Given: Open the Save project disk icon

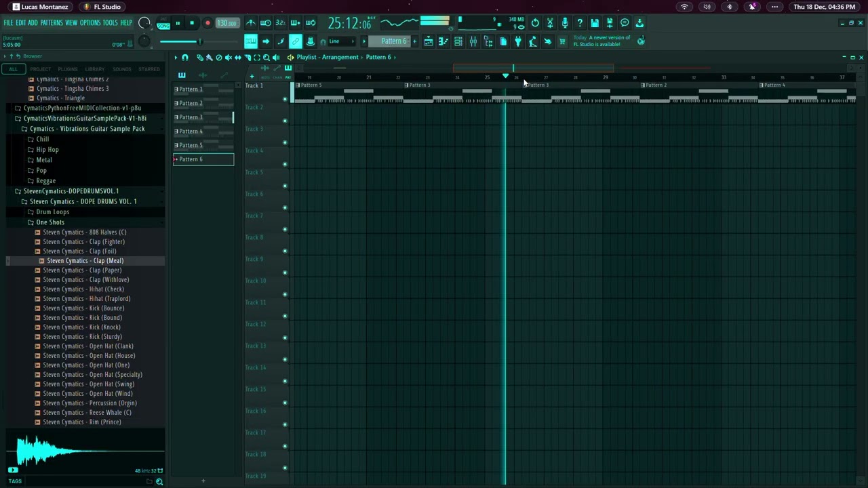Looking at the screenshot, I should pos(595,23).
